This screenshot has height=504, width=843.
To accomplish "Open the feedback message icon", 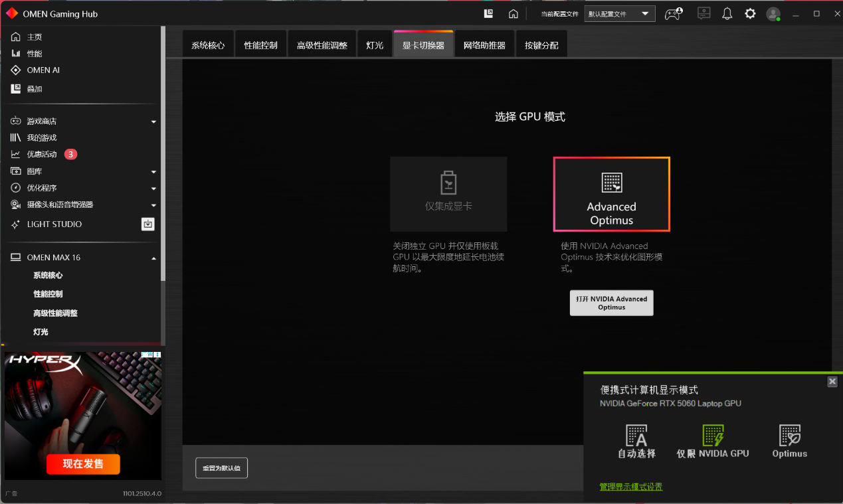I will tap(703, 13).
